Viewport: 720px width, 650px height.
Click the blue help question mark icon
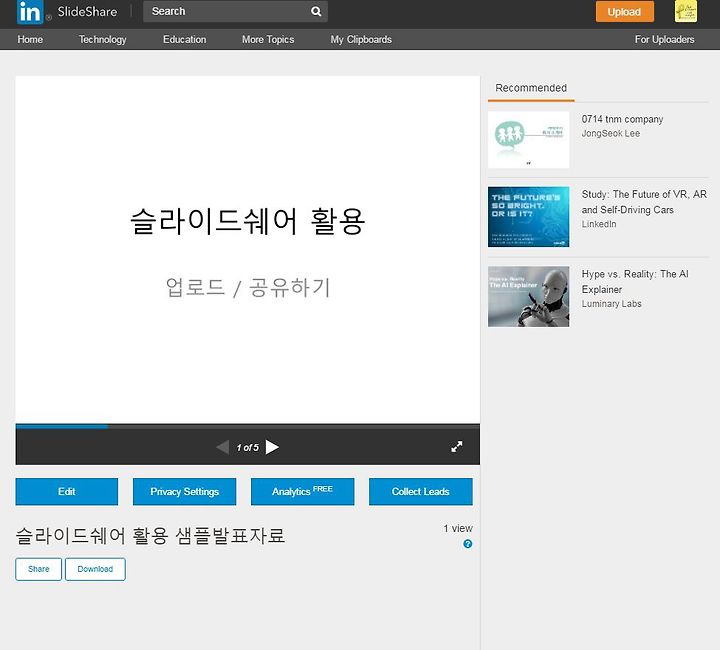(467, 544)
